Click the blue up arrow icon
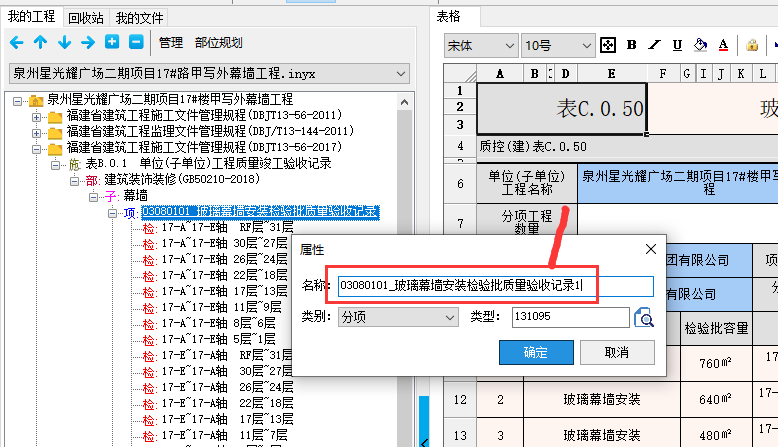This screenshot has width=778, height=447. coord(40,43)
